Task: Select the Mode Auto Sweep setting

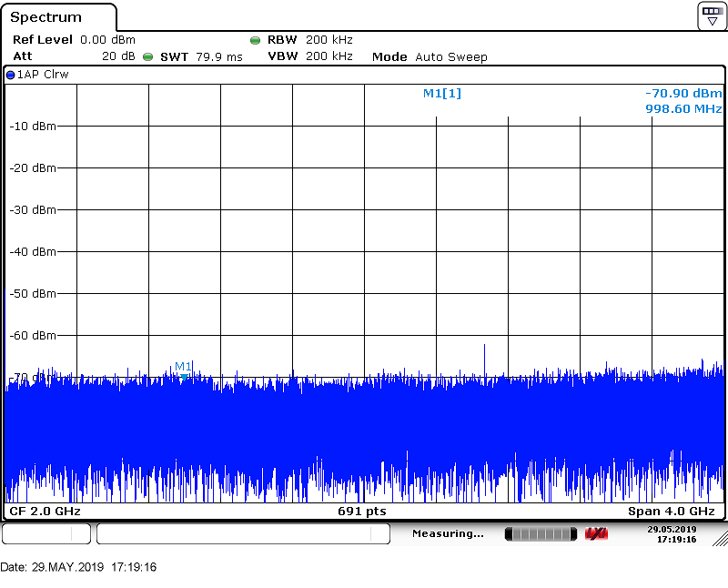Action: click(430, 57)
